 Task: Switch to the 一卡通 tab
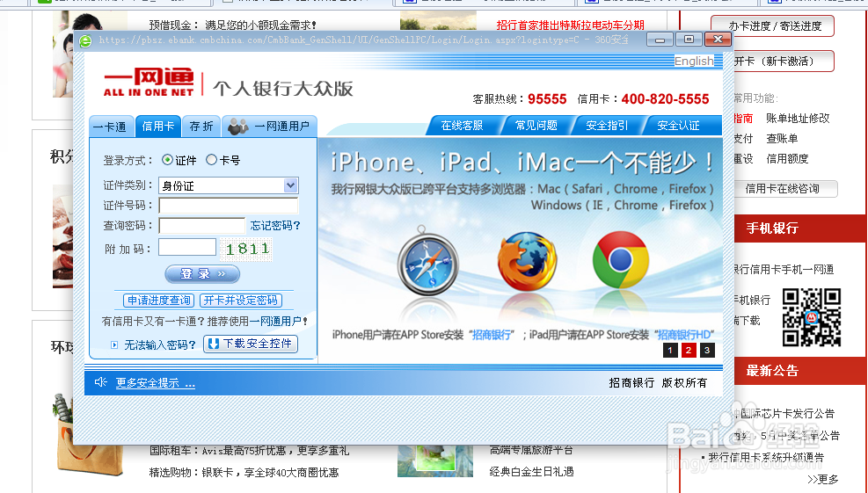(x=110, y=127)
